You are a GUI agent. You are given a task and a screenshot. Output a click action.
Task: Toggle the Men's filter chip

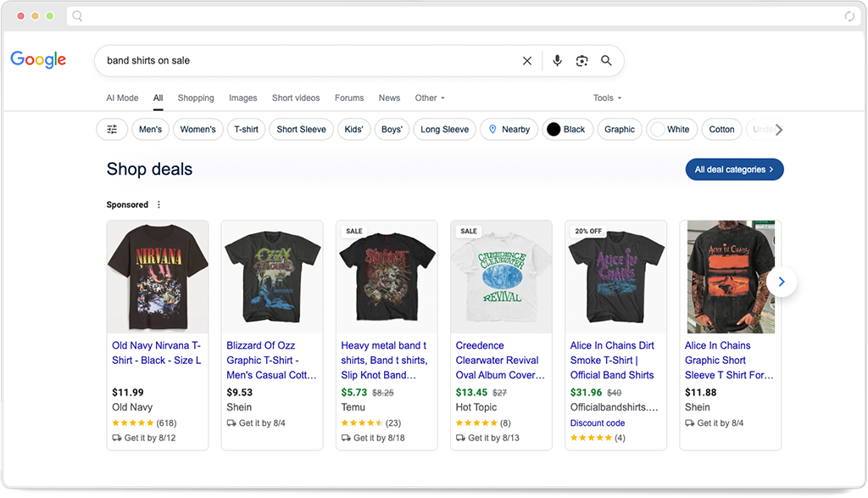[150, 130]
